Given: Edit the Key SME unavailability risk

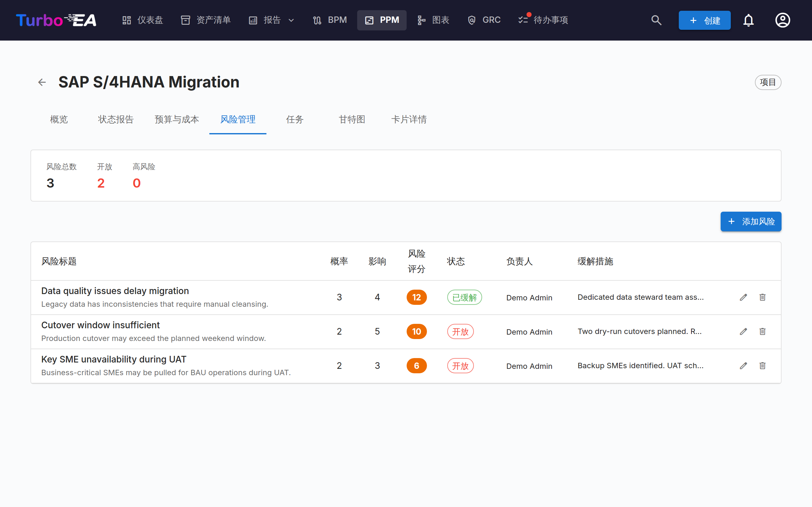Looking at the screenshot, I should (743, 366).
